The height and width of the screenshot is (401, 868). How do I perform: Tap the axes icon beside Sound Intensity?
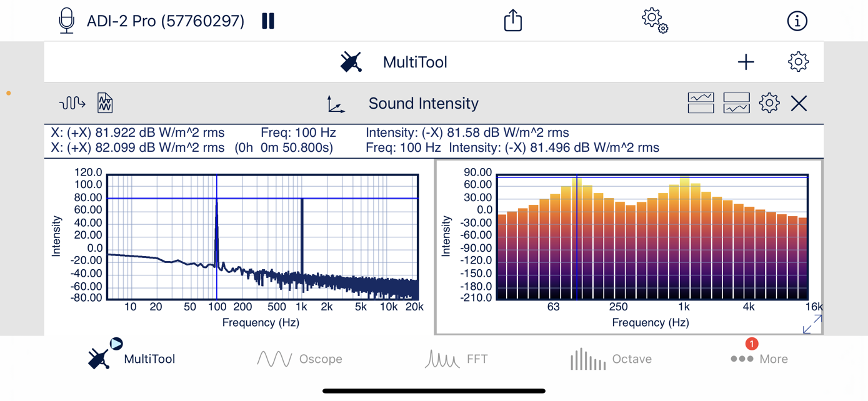click(336, 104)
